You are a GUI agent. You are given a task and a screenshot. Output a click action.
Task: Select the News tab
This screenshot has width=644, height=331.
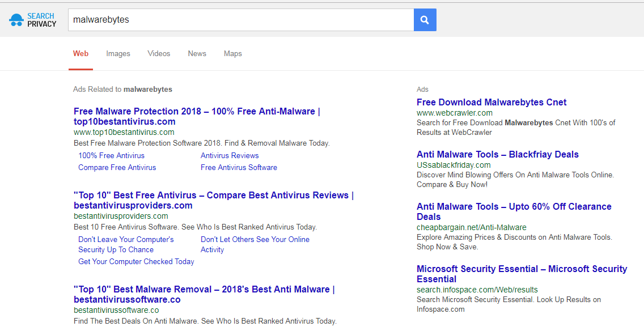[197, 53]
